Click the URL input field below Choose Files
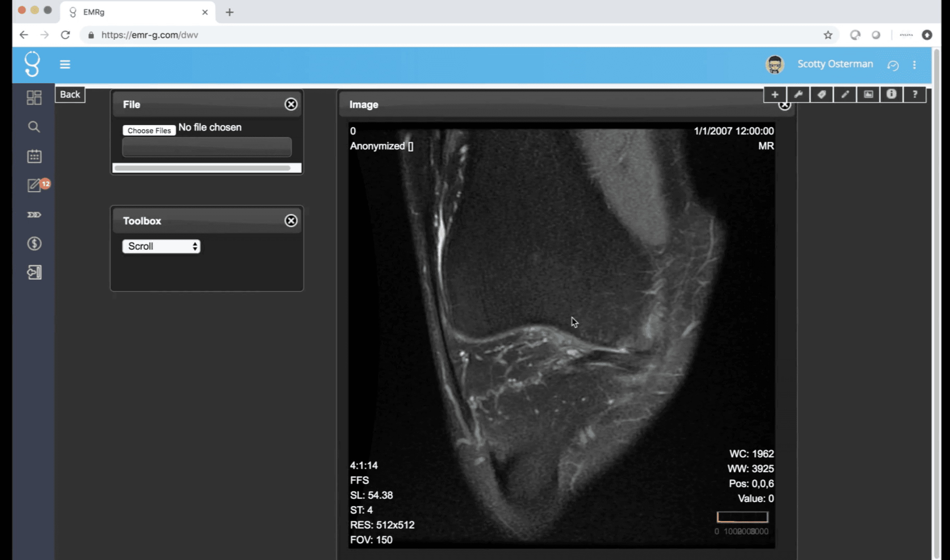 point(206,147)
